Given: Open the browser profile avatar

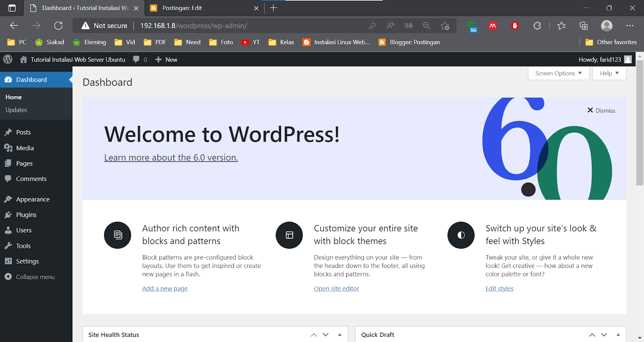Looking at the screenshot, I should (607, 26).
